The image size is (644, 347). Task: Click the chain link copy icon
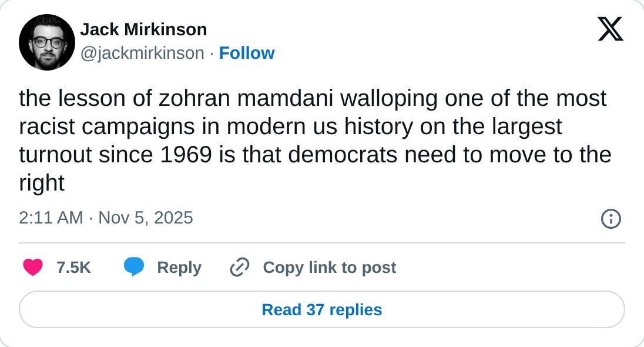coord(240,268)
